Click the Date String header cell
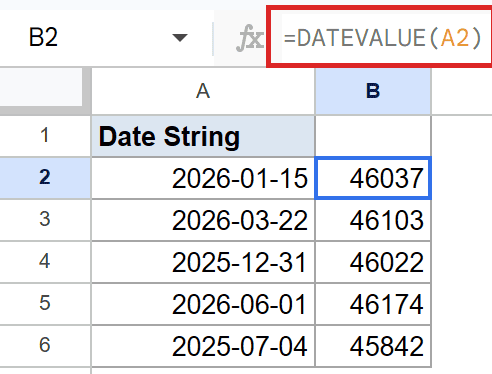492x374 pixels. (203, 136)
